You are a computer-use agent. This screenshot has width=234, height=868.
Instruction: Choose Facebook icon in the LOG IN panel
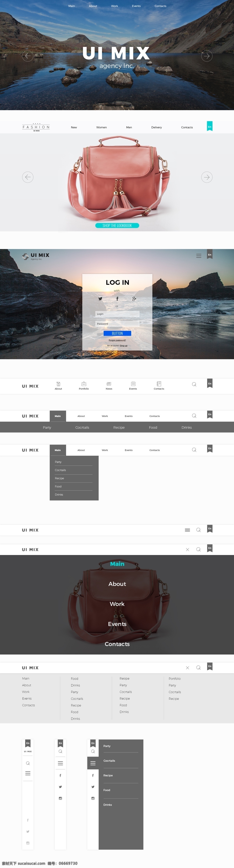point(117,298)
